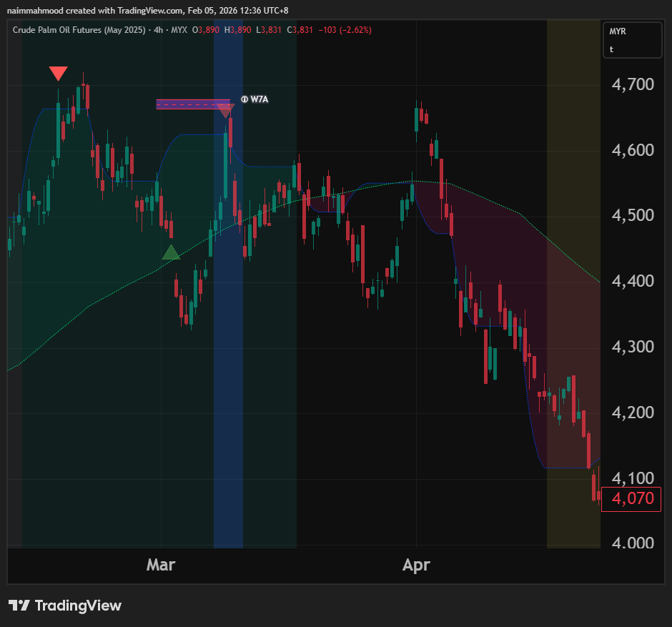The image size is (672, 627).
Task: Click the red 4,070 current price label
Action: (x=626, y=498)
